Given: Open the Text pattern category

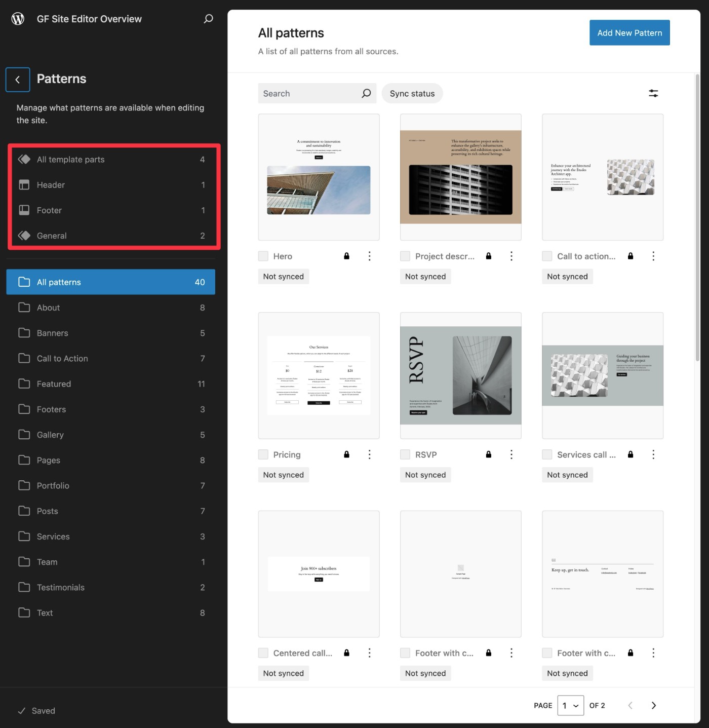Looking at the screenshot, I should coord(111,613).
